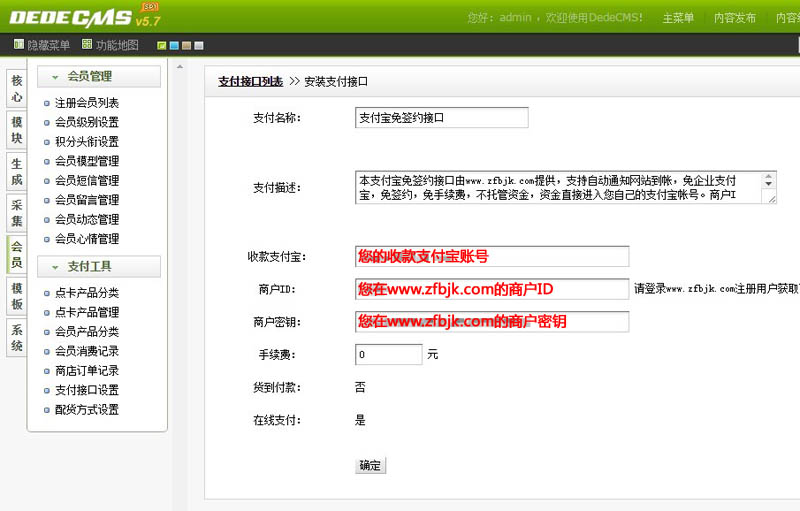
Task: Click the 商户密钥 input field
Action: [492, 322]
